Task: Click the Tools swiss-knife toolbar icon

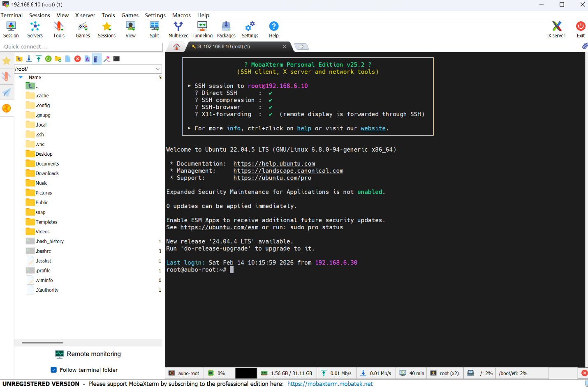Action: click(x=59, y=30)
